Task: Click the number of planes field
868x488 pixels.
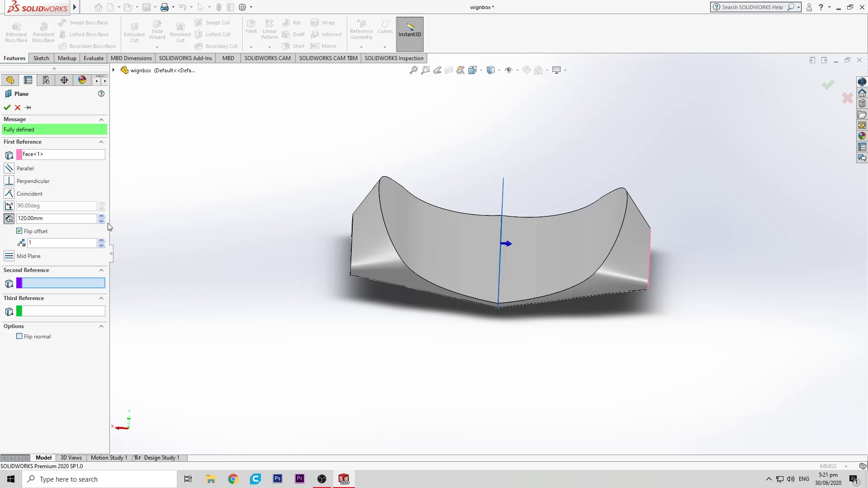Action: [62, 243]
